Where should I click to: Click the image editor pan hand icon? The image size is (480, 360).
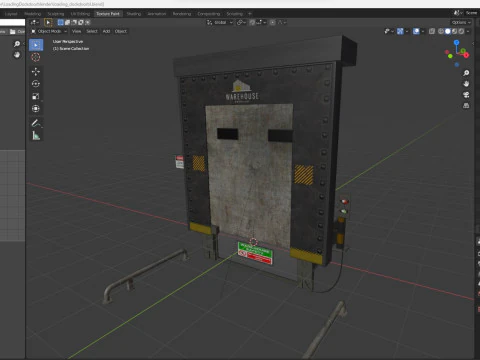pos(17,55)
